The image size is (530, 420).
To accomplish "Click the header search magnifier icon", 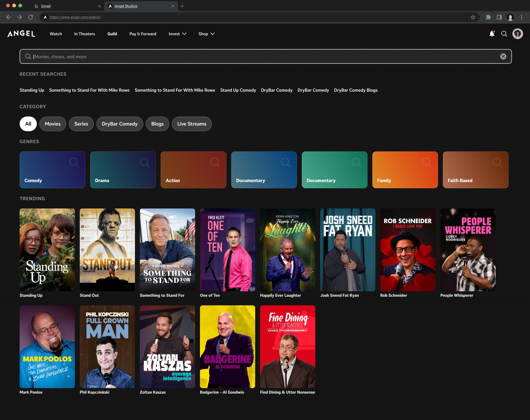I will click(x=504, y=34).
